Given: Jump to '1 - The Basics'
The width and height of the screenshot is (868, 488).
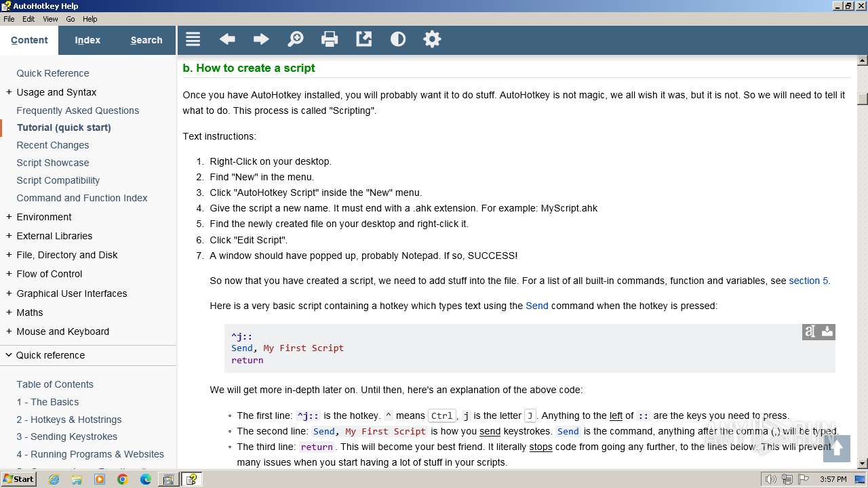Looking at the screenshot, I should point(47,402).
